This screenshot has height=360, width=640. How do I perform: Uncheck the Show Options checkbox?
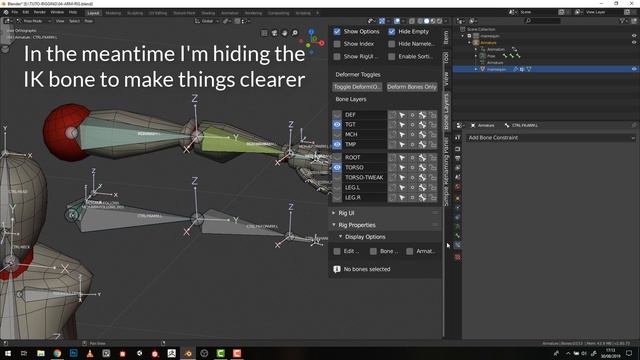(337, 31)
